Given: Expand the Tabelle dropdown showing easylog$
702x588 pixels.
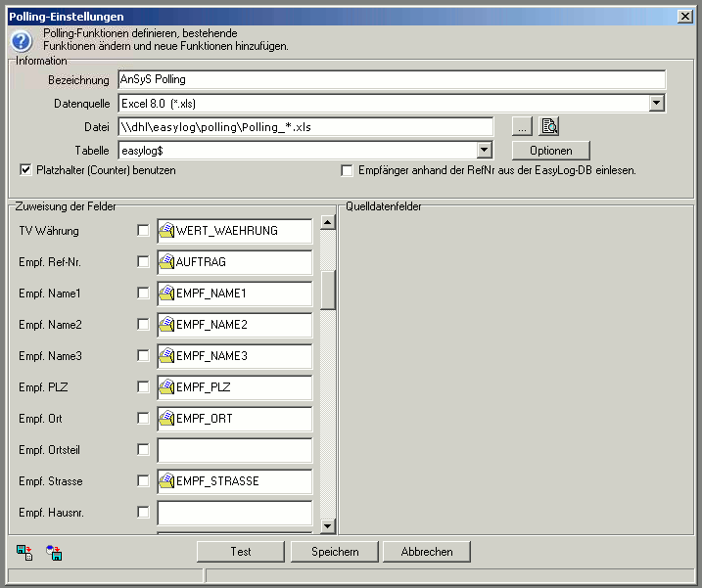Looking at the screenshot, I should pyautogui.click(x=484, y=150).
